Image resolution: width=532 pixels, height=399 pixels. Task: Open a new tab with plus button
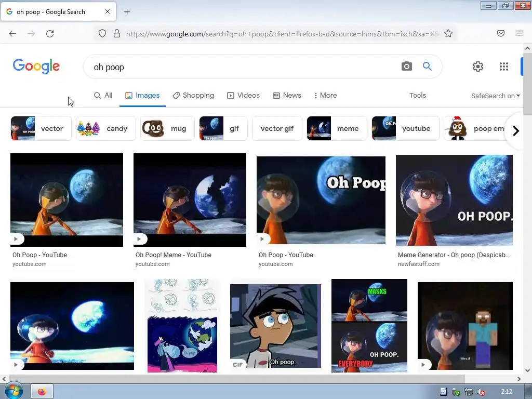click(127, 12)
